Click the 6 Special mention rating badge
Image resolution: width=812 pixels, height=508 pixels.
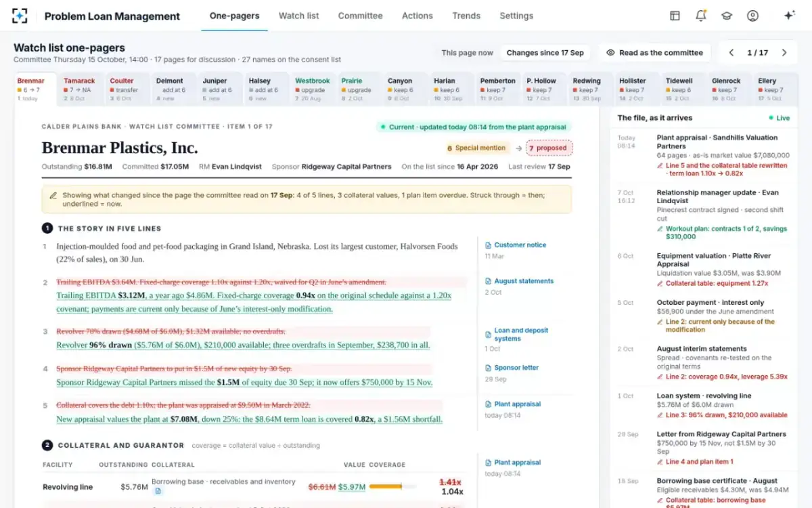point(478,148)
